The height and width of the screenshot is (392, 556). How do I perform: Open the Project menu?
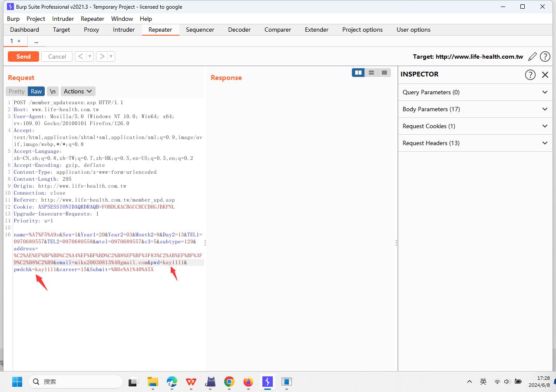click(x=36, y=19)
